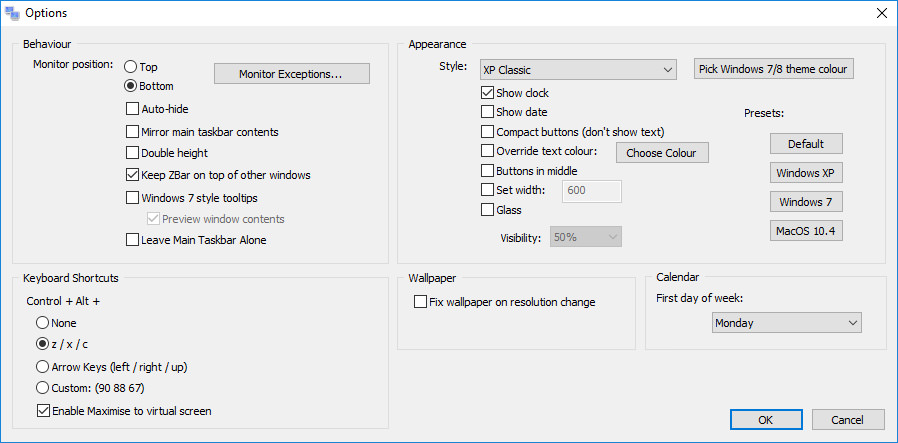Enable Fix wallpaper on resolution change
898x443 pixels.
point(420,302)
